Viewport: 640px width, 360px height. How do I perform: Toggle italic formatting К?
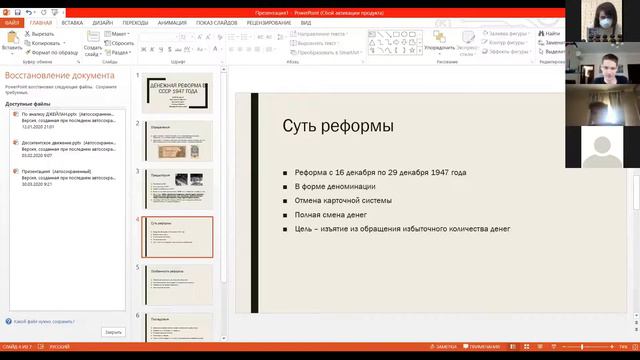point(152,49)
